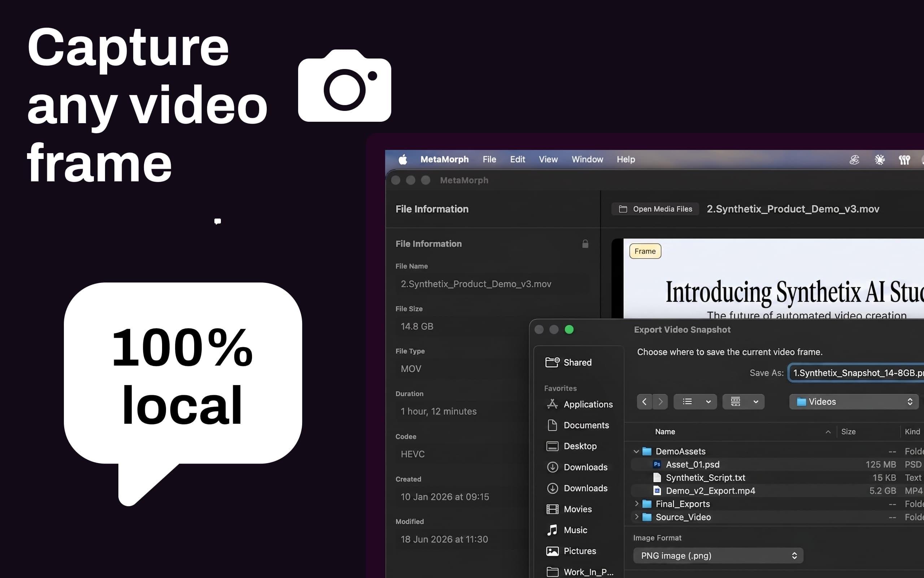Click the sunburst status icon in menu bar
Screen dimensions: 924x578
(880, 160)
